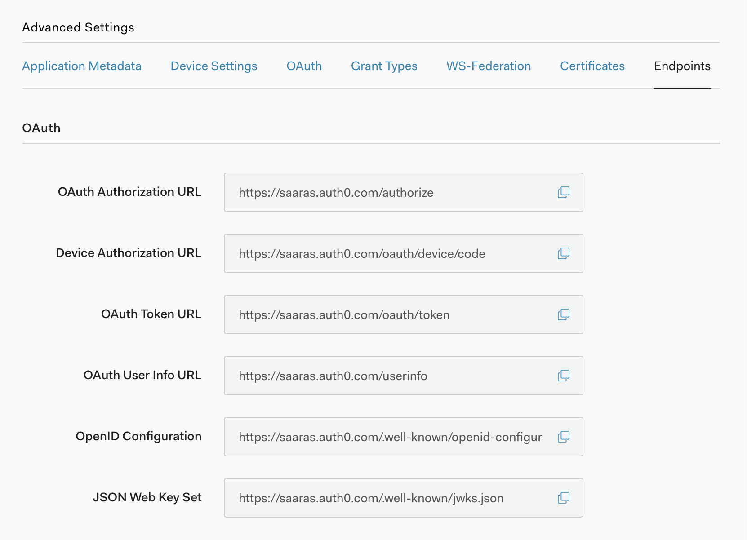Select the Endpoints tab
The image size is (756, 540).
682,66
